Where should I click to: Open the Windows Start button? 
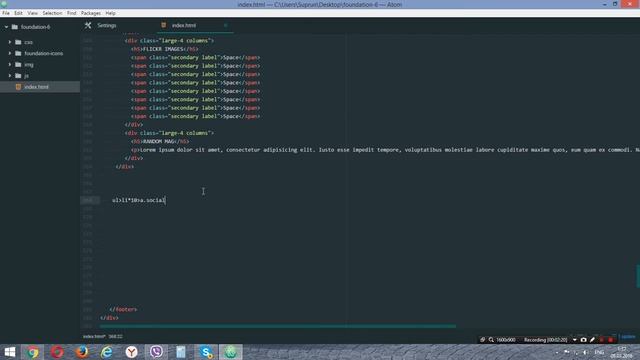pyautogui.click(x=9, y=352)
